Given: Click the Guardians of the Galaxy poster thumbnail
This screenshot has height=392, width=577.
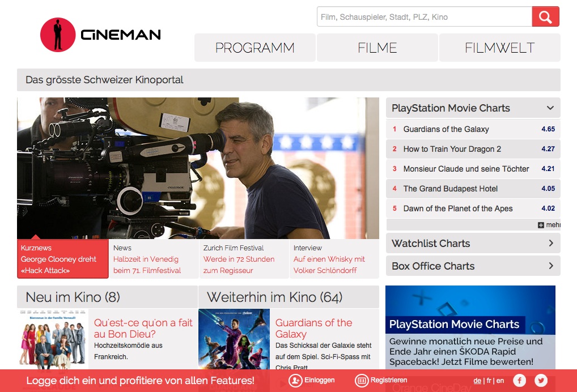Looking at the screenshot, I should pos(234,340).
